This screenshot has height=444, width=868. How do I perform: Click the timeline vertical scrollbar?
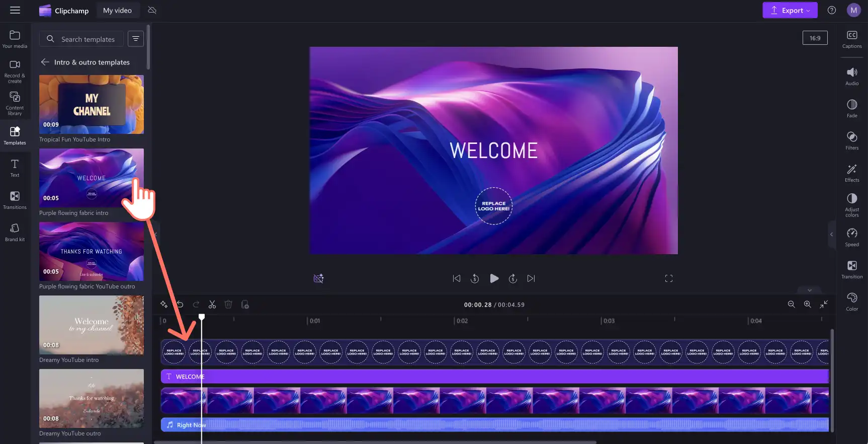click(x=832, y=380)
